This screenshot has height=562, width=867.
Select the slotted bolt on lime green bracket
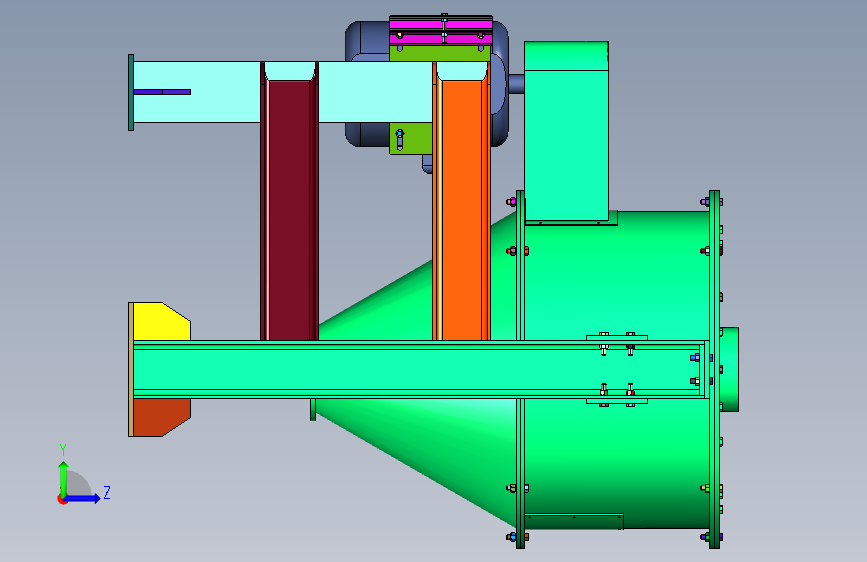[400, 139]
